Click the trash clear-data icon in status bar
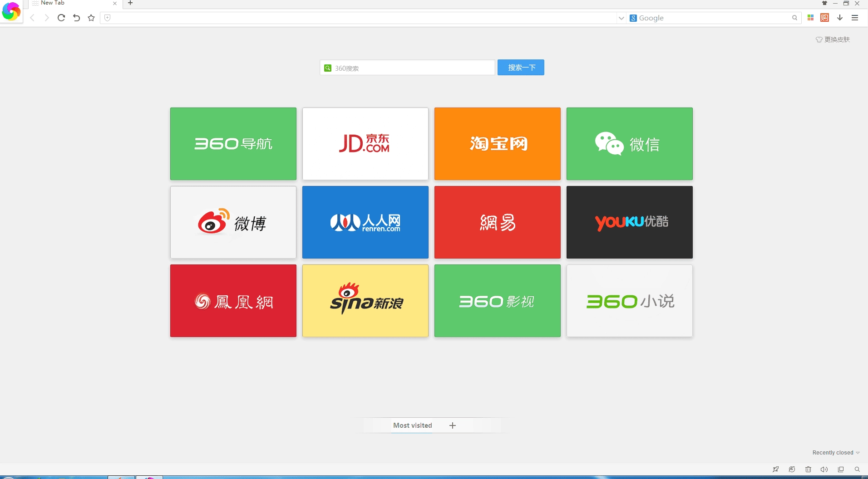868x479 pixels. click(808, 469)
